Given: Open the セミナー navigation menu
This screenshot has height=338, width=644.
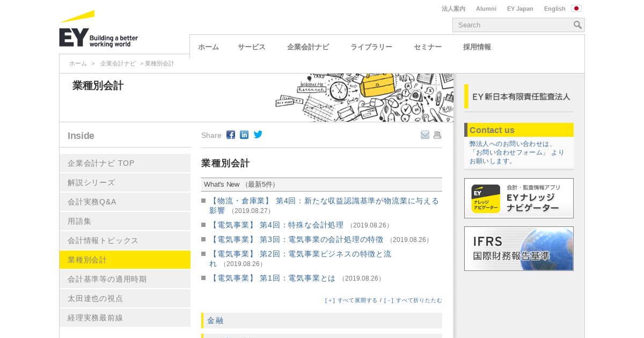Looking at the screenshot, I should point(428,47).
